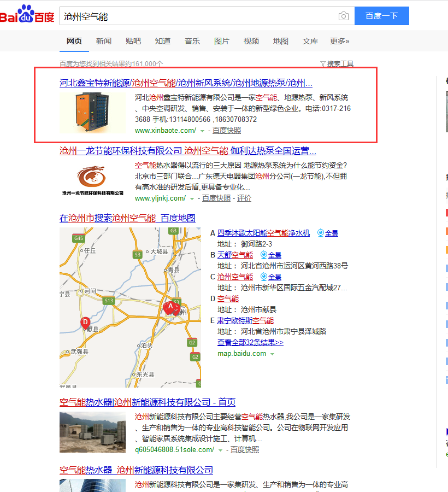Open the 空气能热水器_沧州新能源科技有限公司 result title
Image resolution: width=448 pixels, height=492 pixels.
pos(137,470)
